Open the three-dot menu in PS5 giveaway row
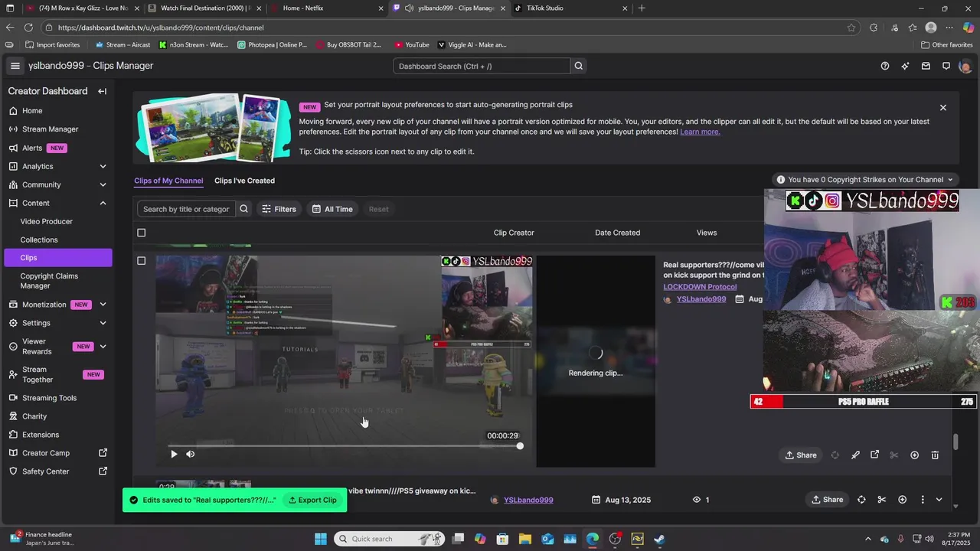Image resolution: width=980 pixels, height=551 pixels. point(922,500)
